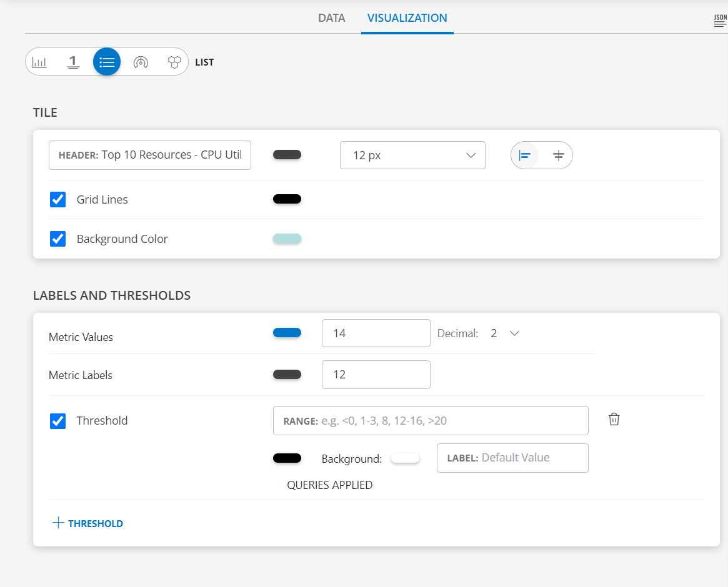The image size is (728, 587).
Task: Select the VISUALIZATION tab
Action: 407,18
